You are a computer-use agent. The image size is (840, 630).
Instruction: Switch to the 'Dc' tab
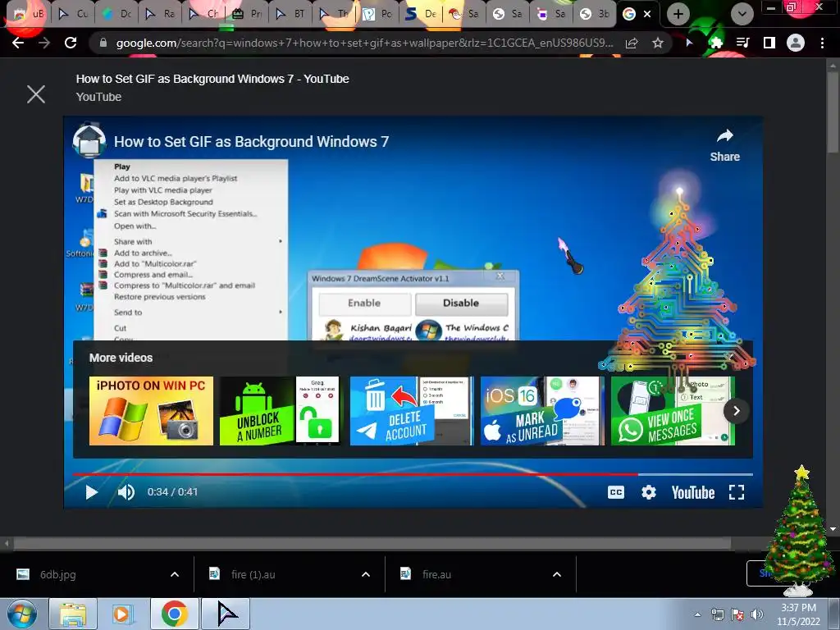tap(116, 14)
